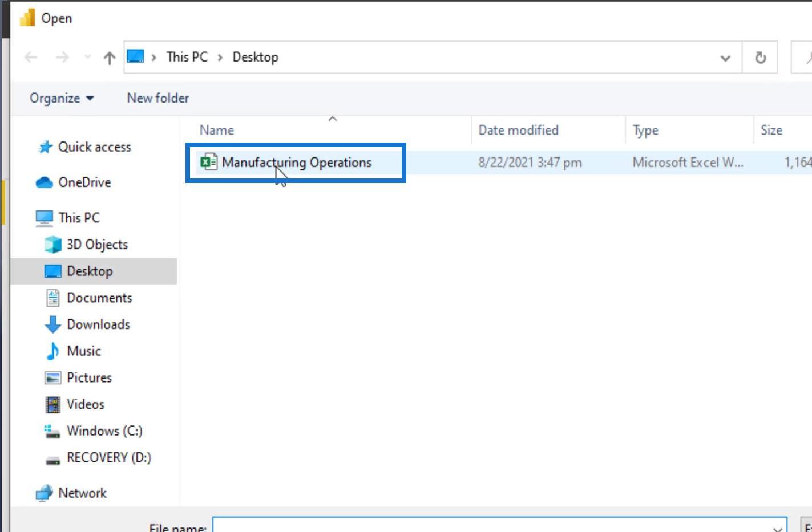Click the Power BI icon in title bar

pos(27,18)
